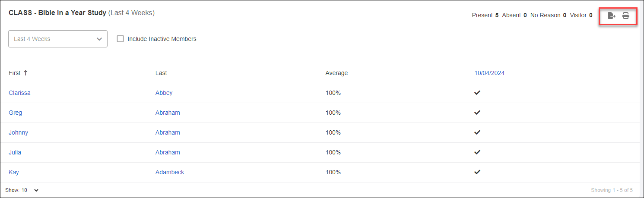Screen dimensions: 644x198
Task: Open Clarissa's member profile link
Action: click(19, 93)
